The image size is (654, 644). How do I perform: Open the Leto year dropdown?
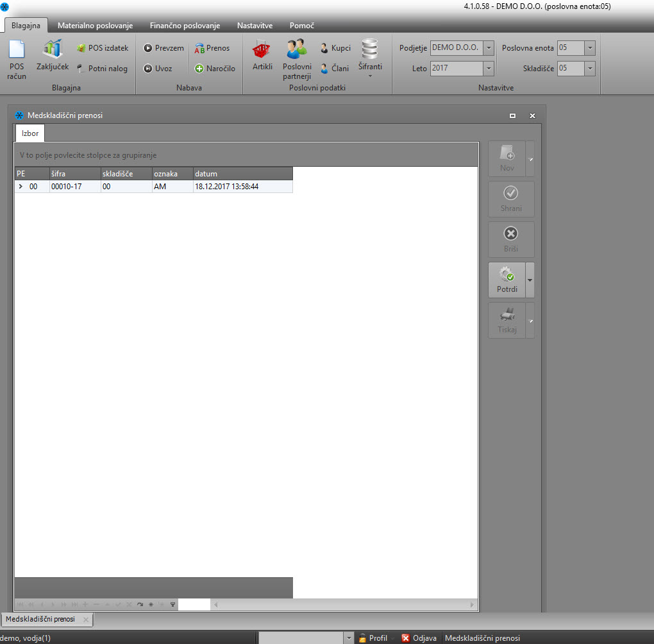pyautogui.click(x=489, y=69)
